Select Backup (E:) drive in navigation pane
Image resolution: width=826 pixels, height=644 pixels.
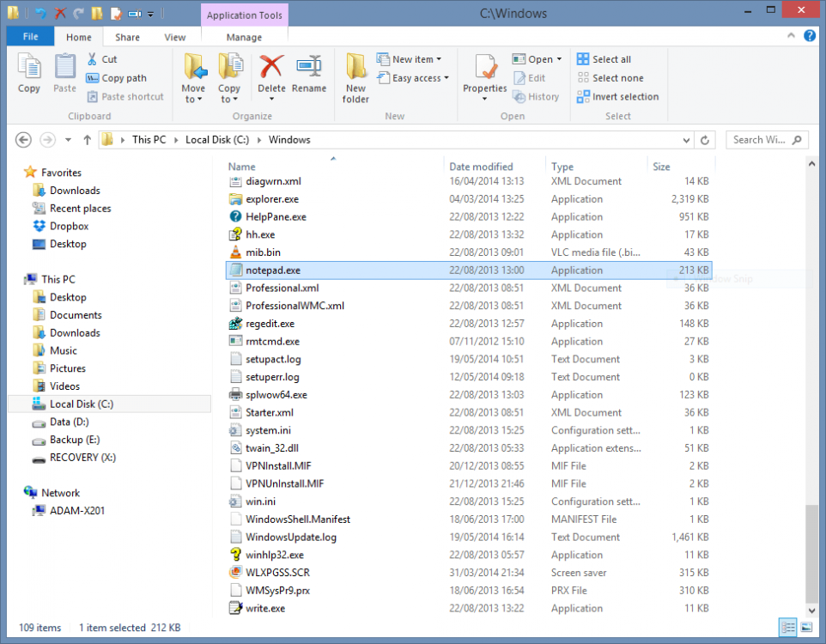[75, 440]
